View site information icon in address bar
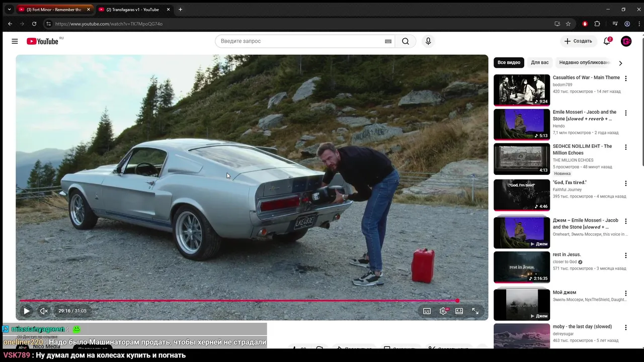644x362 pixels. tap(48, 24)
